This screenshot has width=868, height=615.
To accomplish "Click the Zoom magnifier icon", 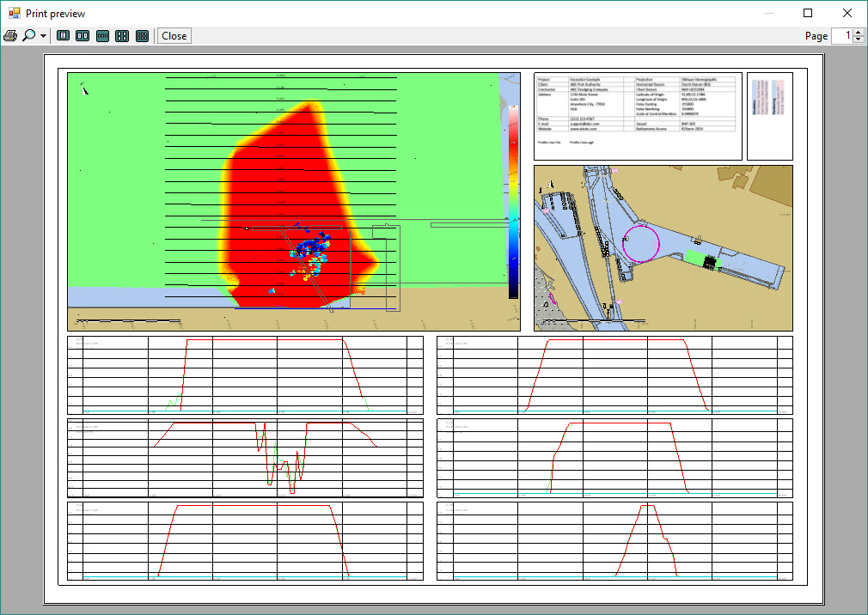I will click(29, 36).
